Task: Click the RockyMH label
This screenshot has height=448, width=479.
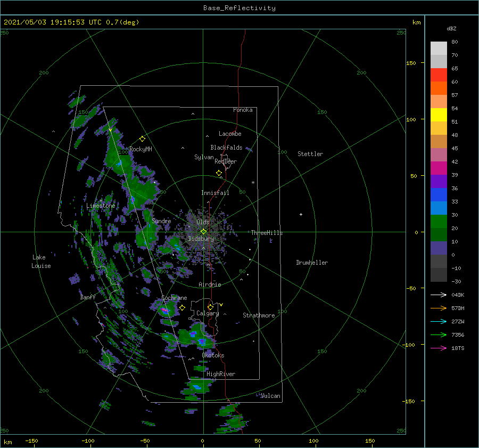Action: tap(141, 149)
